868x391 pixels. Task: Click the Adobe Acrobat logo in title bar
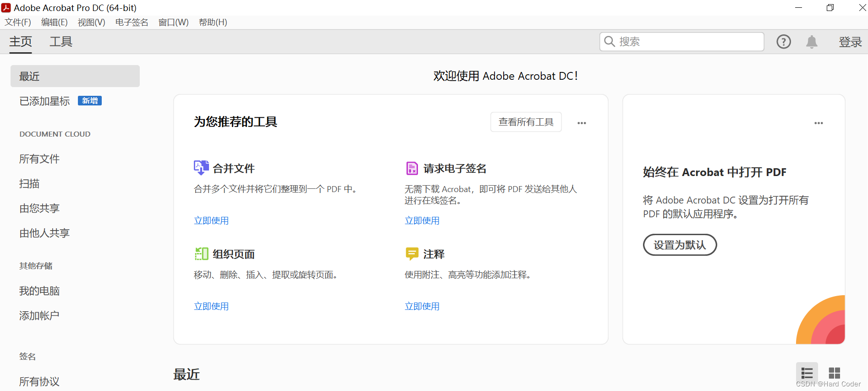click(6, 8)
